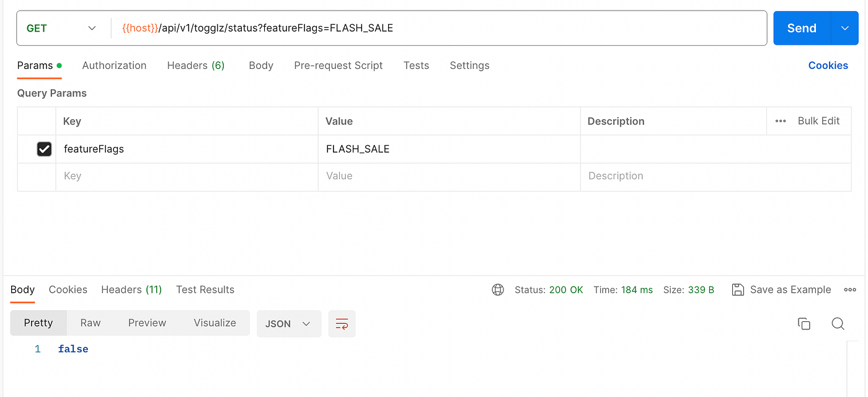
Task: Open the JSON format dropdown
Action: [289, 323]
